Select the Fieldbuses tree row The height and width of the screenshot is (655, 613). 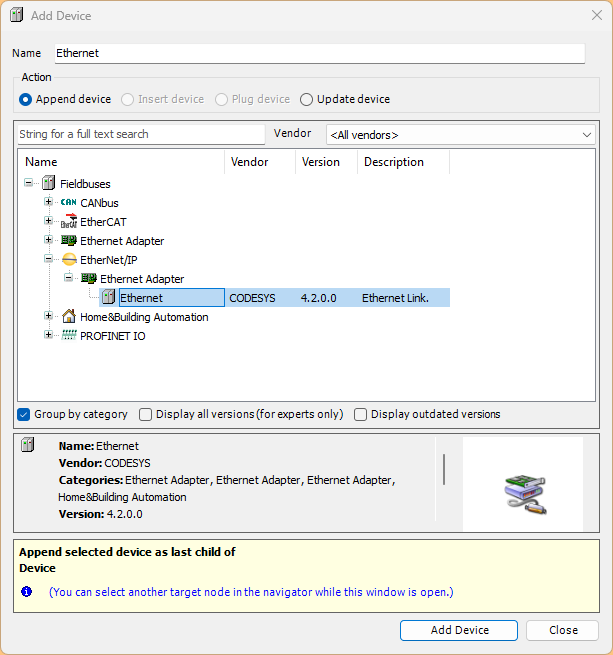(85, 184)
